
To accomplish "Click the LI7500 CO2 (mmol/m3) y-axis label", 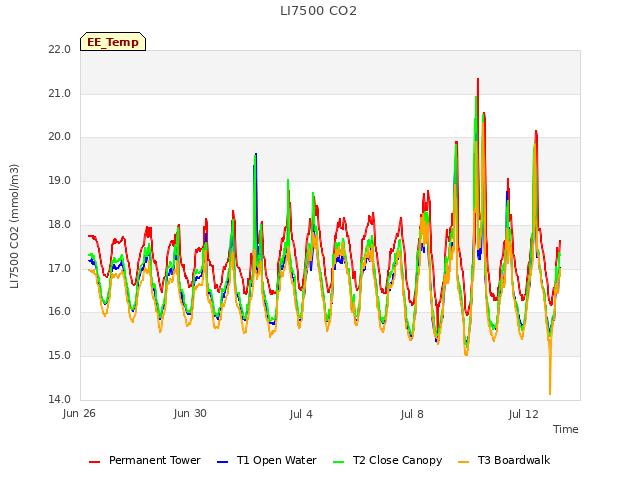I will coord(14,226).
